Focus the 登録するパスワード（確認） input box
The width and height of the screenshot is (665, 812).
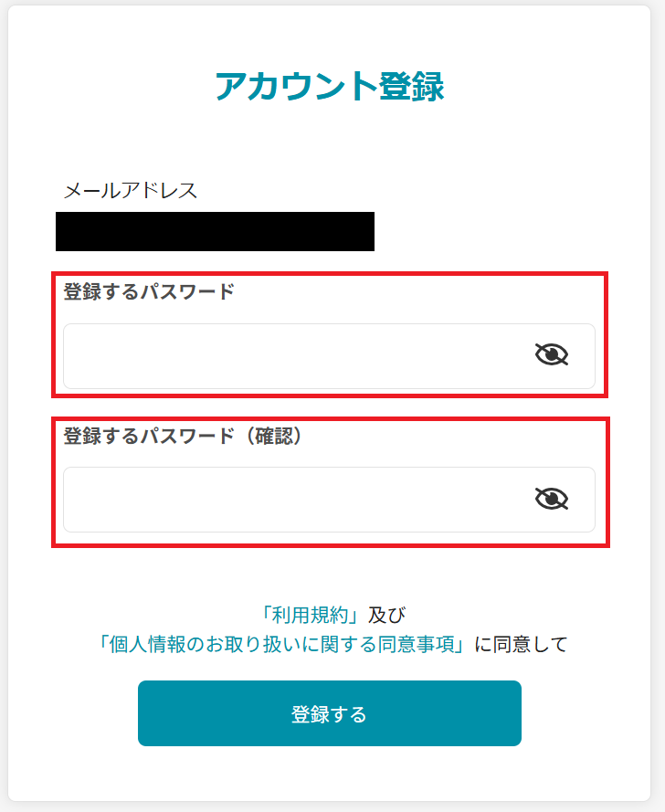[x=329, y=500]
